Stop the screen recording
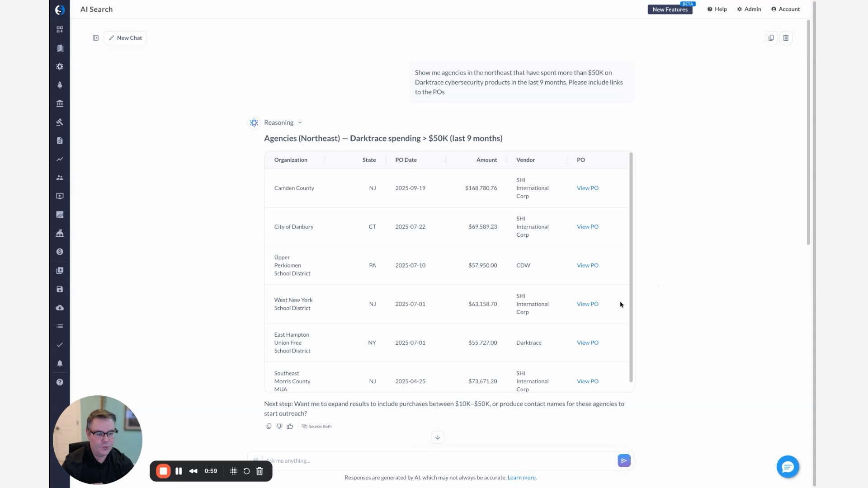Viewport: 868px width, 488px height. pos(163,471)
